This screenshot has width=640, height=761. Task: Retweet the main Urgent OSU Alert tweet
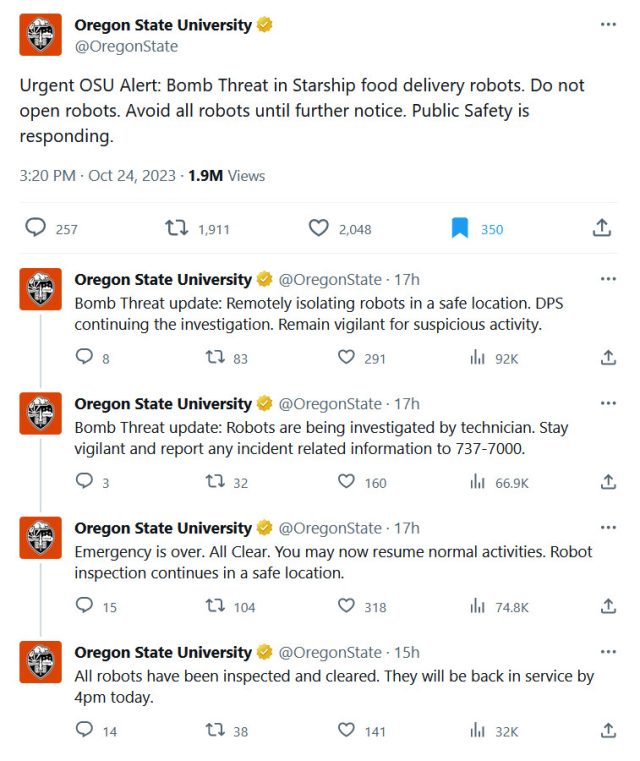(176, 228)
